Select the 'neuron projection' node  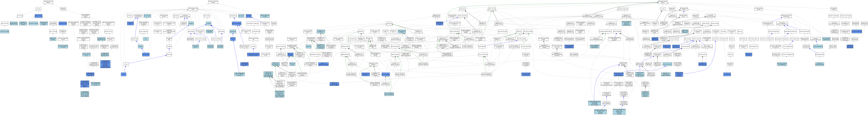click(x=144, y=32)
